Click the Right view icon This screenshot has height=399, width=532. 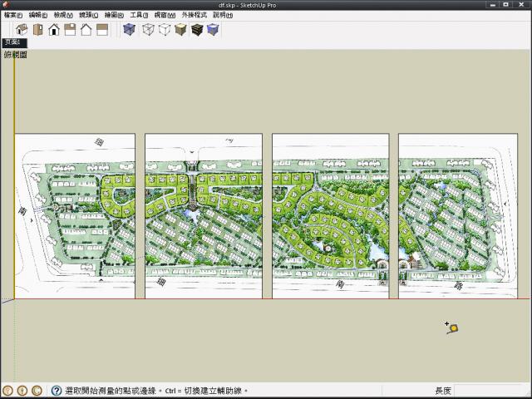click(x=70, y=30)
